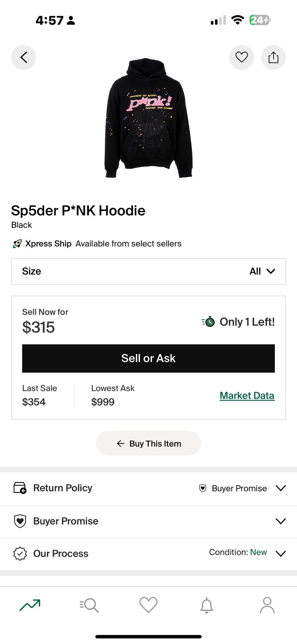Expand the Our Process section
This screenshot has height=644, width=297.
(280, 553)
